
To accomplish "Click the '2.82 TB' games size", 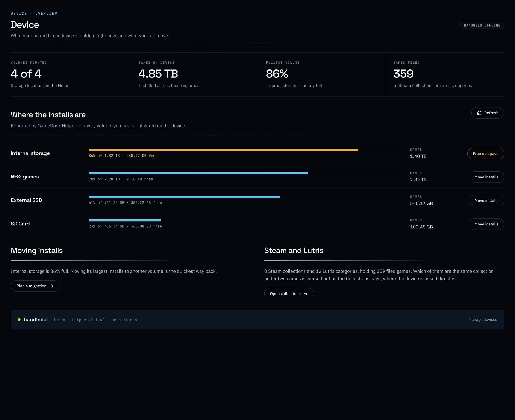I will point(418,180).
